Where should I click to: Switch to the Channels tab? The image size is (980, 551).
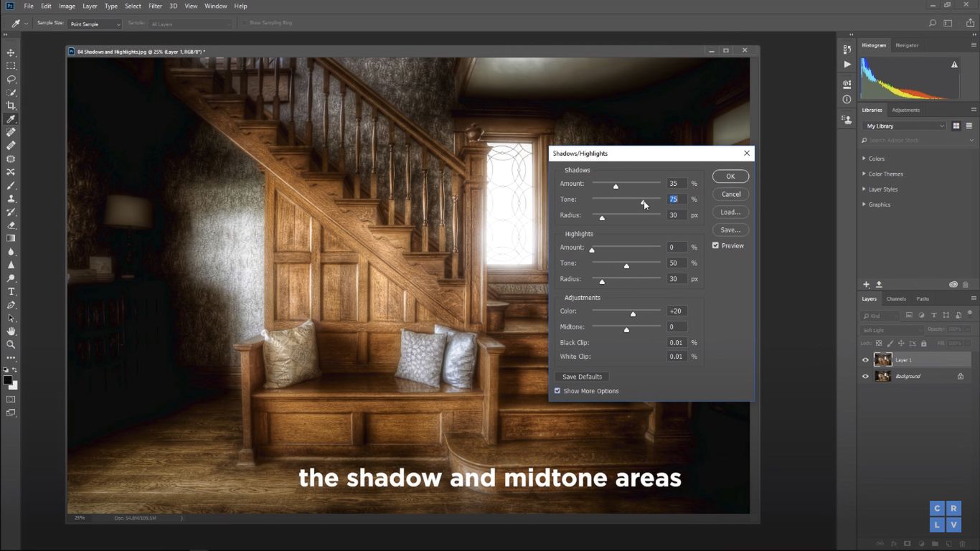click(x=896, y=298)
